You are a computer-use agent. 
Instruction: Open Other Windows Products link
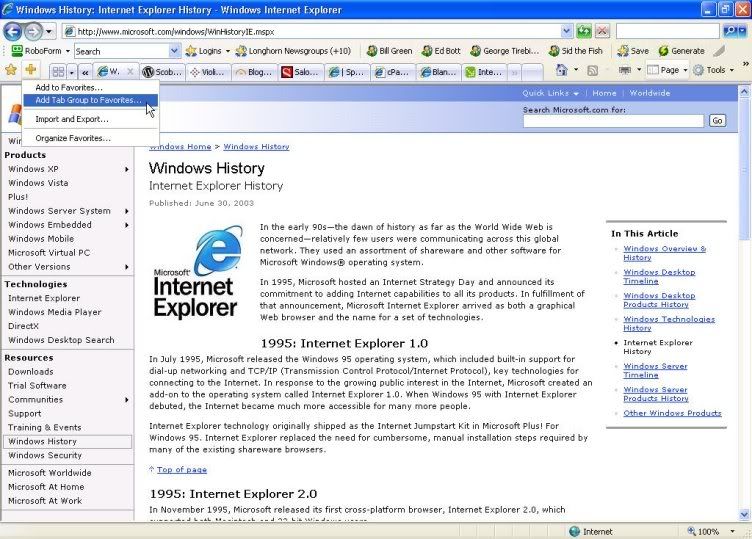[672, 413]
